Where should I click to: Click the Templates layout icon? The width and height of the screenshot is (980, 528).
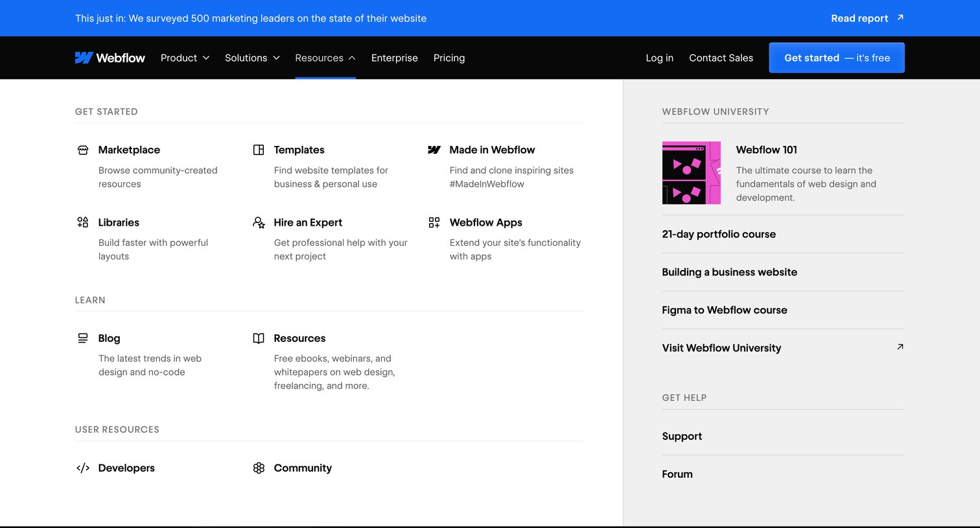pyautogui.click(x=259, y=150)
